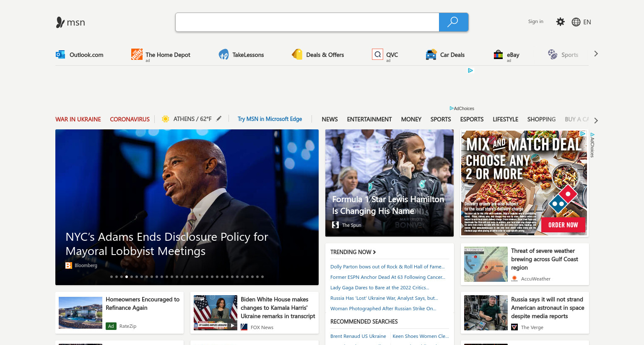
Task: Select the last carousel slide dot
Action: click(x=262, y=277)
